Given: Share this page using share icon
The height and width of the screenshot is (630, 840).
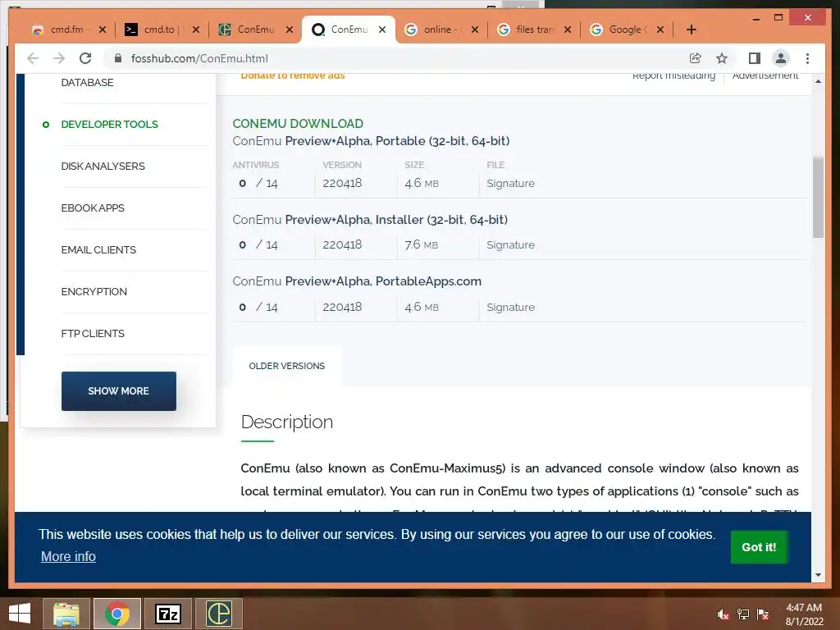Looking at the screenshot, I should click(x=696, y=58).
